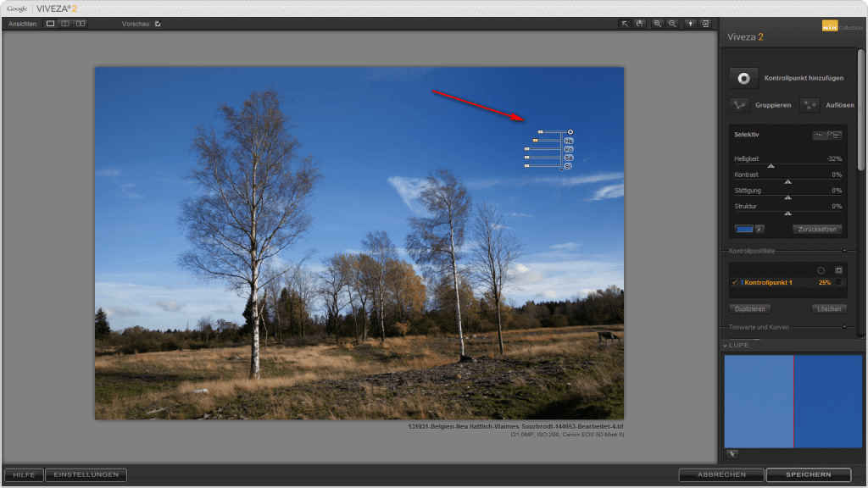Collapse the Kontrollpunktliste section arrow
868x488 pixels.
844,251
